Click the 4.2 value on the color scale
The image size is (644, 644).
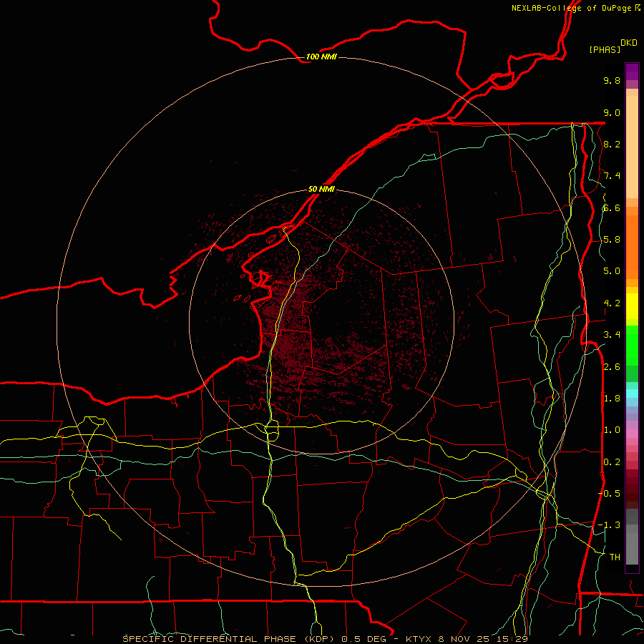point(612,303)
